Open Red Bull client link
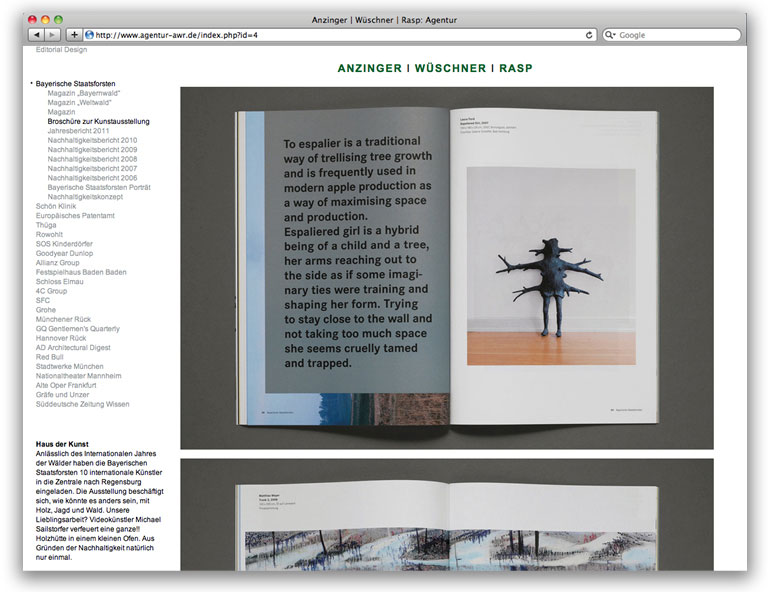770x592 pixels. point(49,357)
